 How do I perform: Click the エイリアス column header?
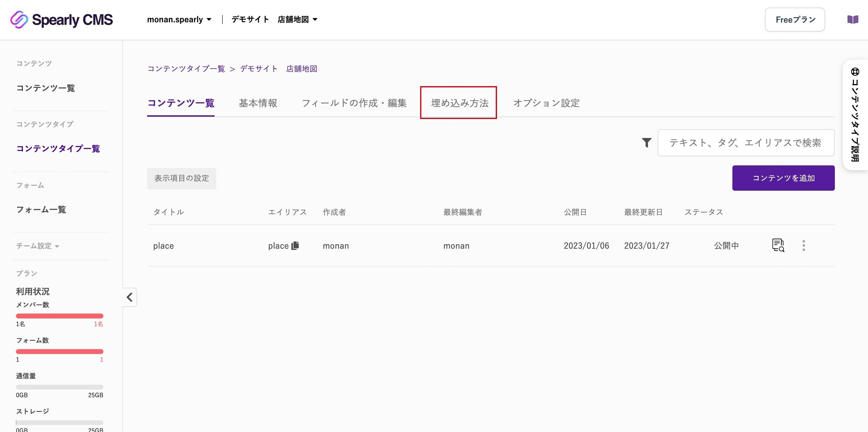(x=288, y=212)
